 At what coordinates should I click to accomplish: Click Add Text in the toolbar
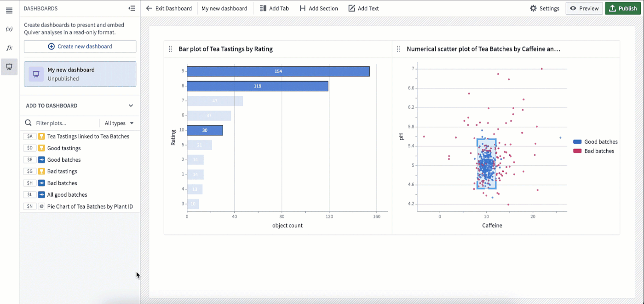pyautogui.click(x=363, y=8)
